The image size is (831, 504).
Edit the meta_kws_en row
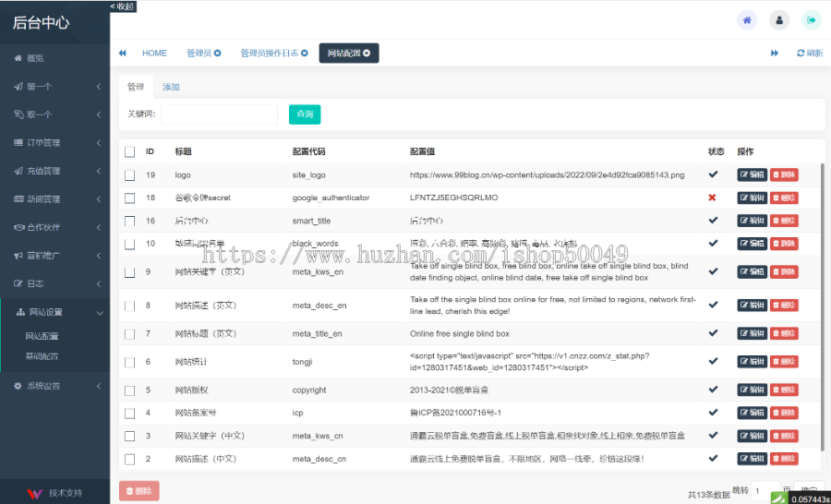752,271
